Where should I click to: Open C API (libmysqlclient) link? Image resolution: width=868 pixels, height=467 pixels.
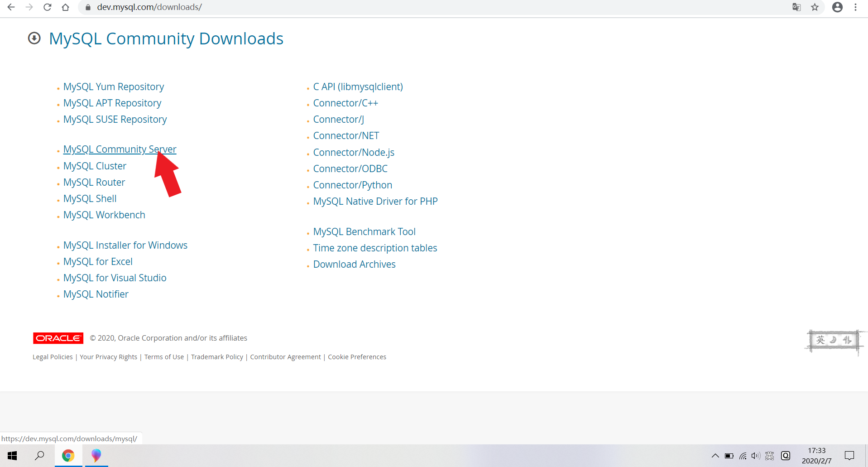(358, 87)
